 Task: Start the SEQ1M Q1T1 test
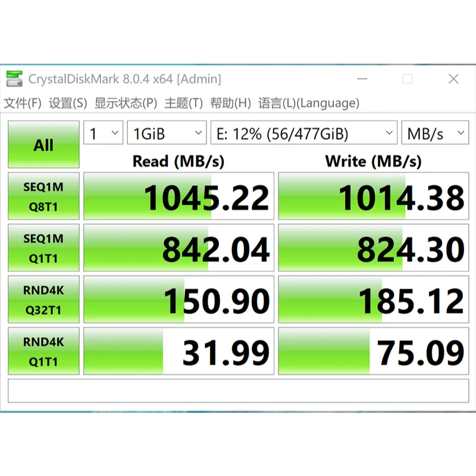[x=43, y=248]
